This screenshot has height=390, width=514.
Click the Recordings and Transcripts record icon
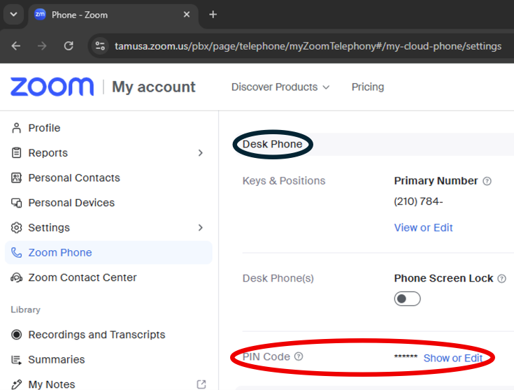coord(16,334)
